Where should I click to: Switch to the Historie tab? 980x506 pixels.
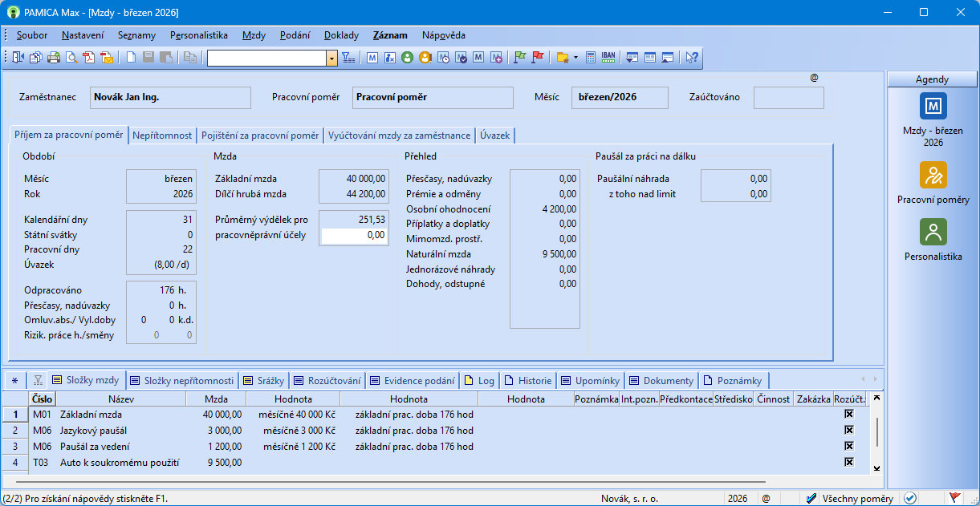tap(529, 381)
